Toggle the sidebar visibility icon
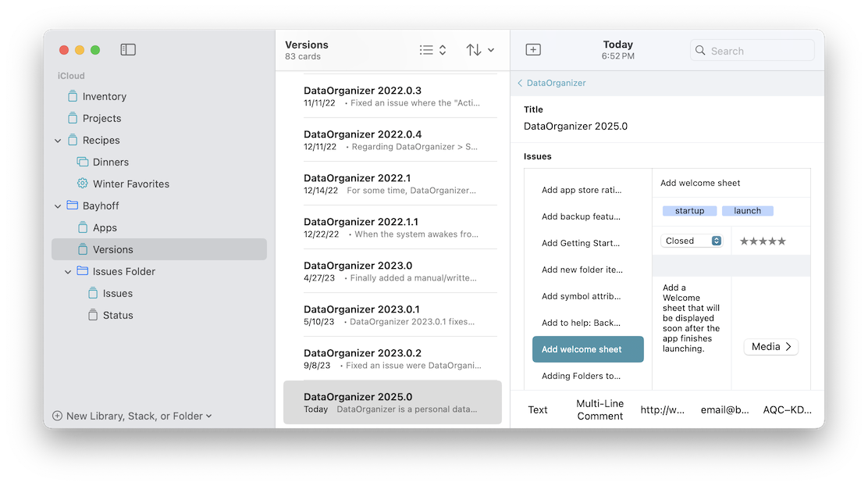Viewport: 868px width, 486px height. tap(128, 50)
